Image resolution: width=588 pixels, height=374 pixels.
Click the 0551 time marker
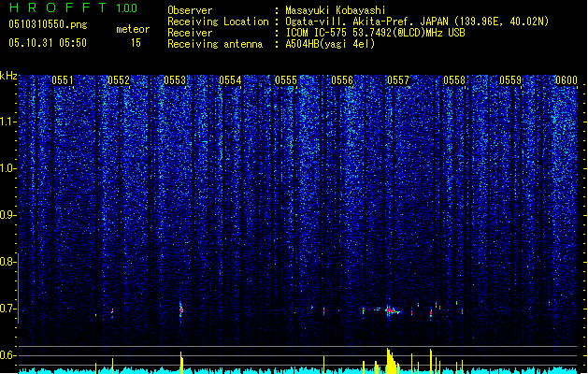63,80
